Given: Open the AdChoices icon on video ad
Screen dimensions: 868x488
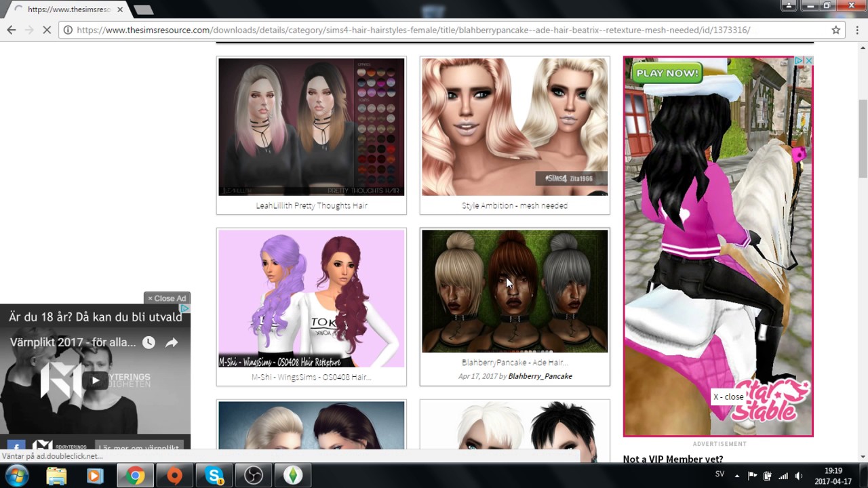Looking at the screenshot, I should coord(184,309).
